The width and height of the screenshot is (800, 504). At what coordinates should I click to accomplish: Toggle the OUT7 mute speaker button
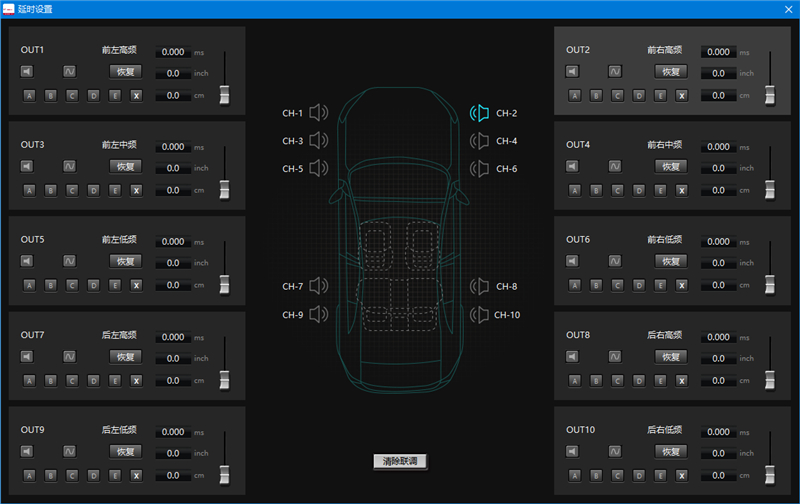tap(27, 356)
